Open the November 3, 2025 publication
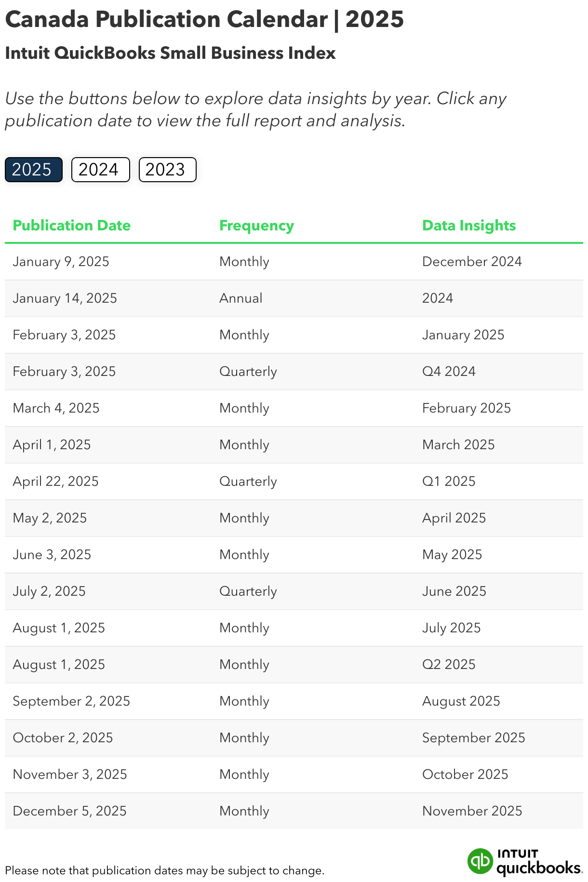Viewport: 588px width, 882px height. [x=69, y=774]
